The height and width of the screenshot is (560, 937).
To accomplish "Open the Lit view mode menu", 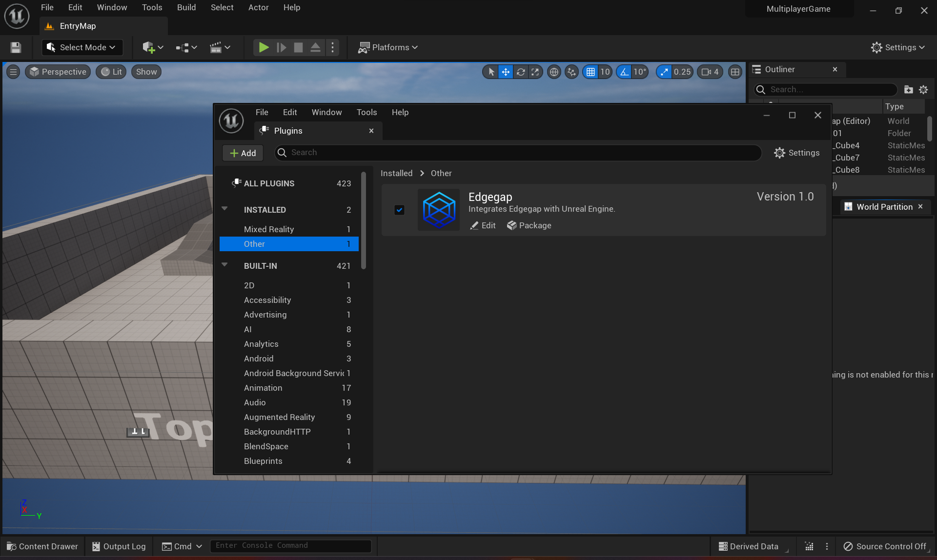I will coord(111,72).
